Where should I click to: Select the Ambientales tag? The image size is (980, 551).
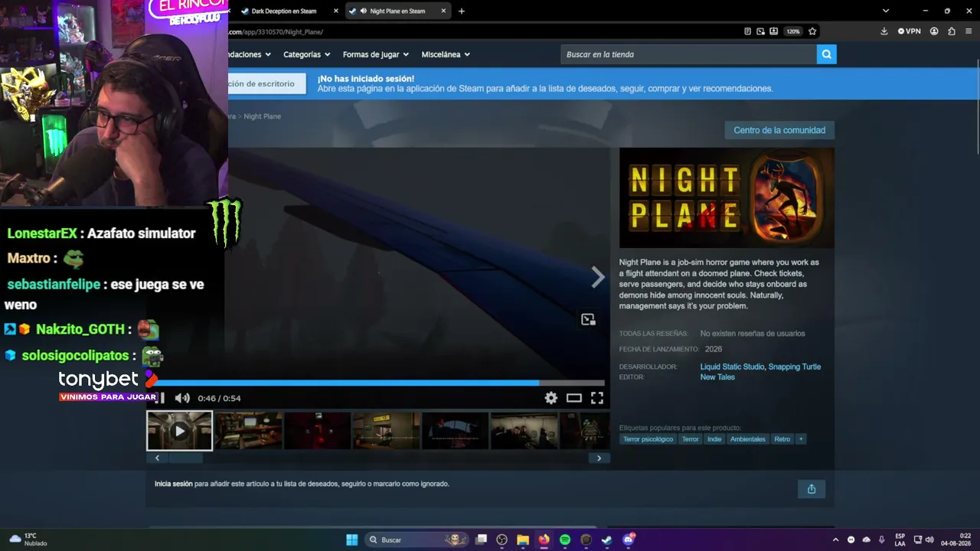point(748,439)
